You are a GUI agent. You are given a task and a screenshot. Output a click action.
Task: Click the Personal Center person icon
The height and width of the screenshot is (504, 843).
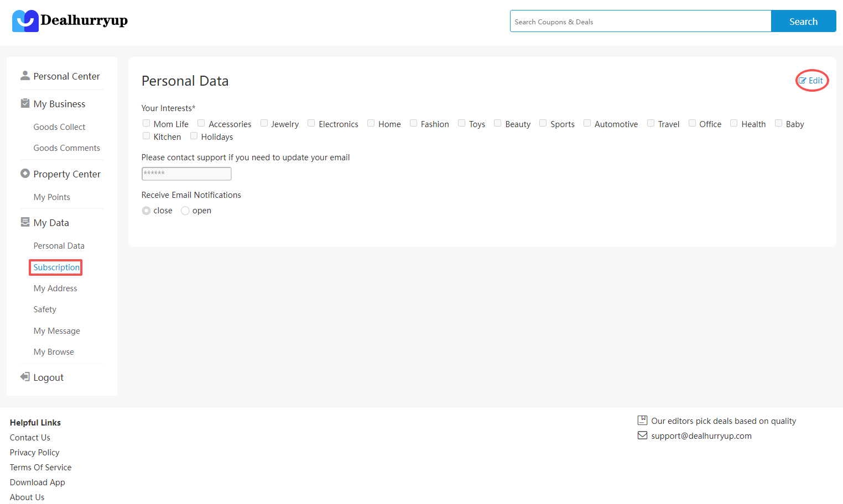click(25, 75)
